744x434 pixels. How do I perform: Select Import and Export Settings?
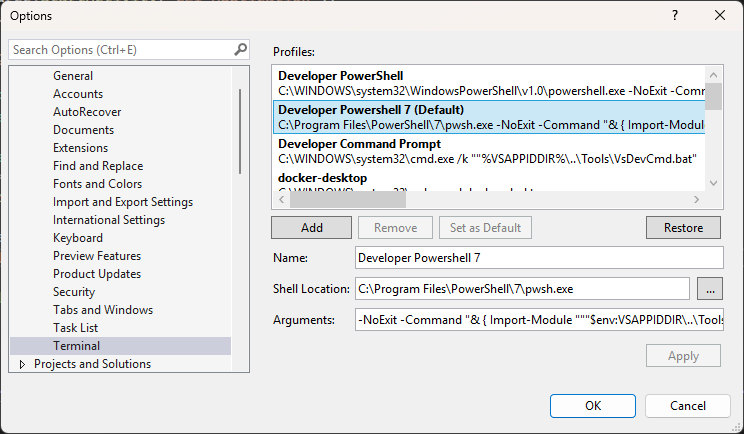123,202
